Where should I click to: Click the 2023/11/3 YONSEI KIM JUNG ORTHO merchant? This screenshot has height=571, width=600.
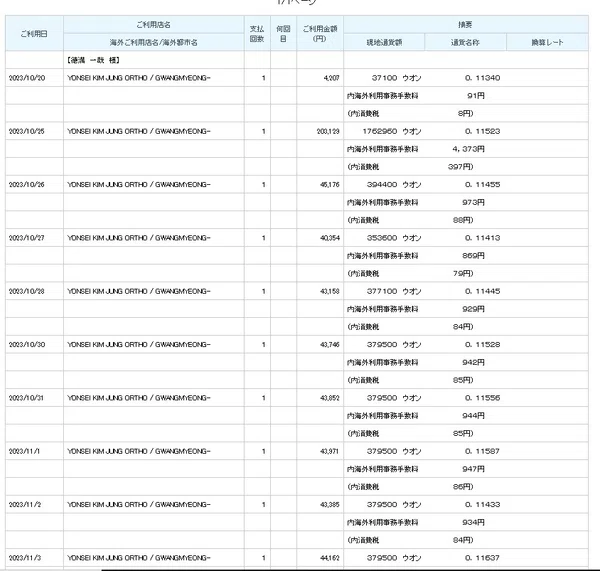click(x=139, y=558)
